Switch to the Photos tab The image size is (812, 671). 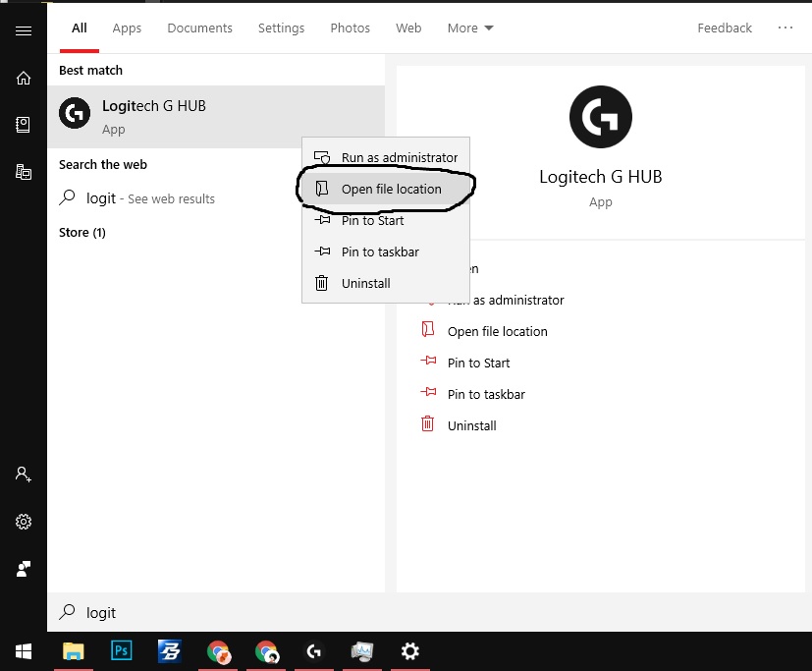point(351,28)
